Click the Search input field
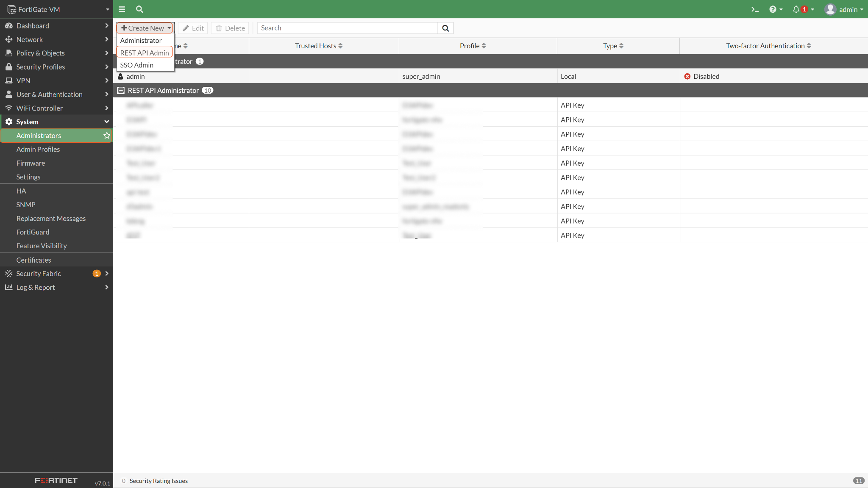The image size is (868, 488). [348, 28]
